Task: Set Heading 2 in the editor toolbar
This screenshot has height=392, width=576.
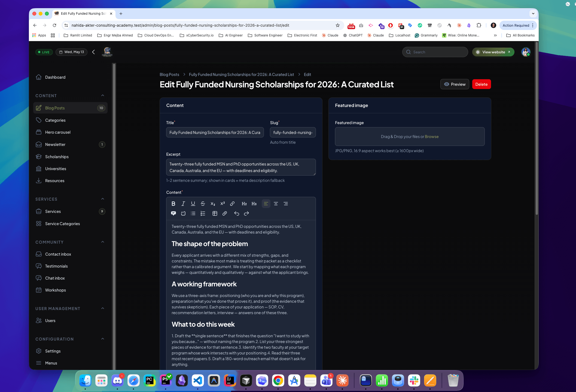Action: [244, 204]
